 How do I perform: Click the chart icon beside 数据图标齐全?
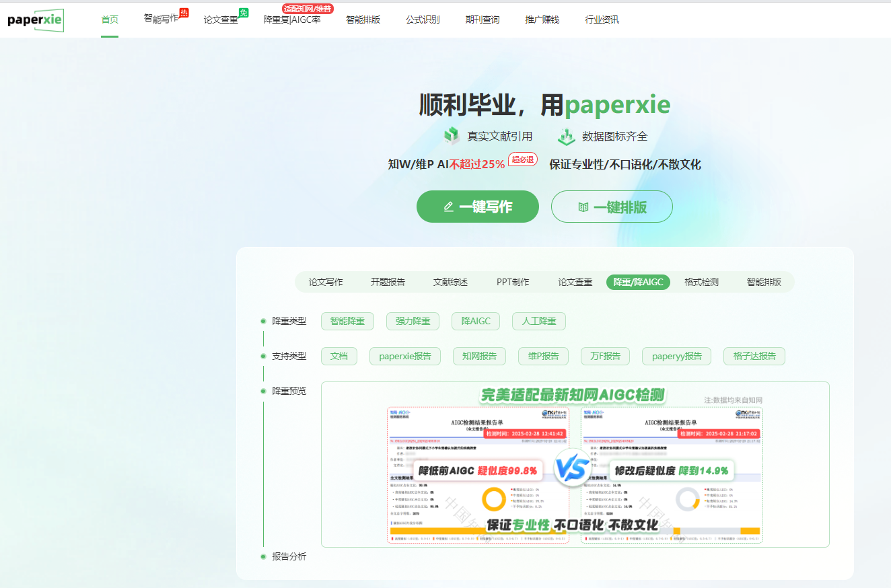566,136
